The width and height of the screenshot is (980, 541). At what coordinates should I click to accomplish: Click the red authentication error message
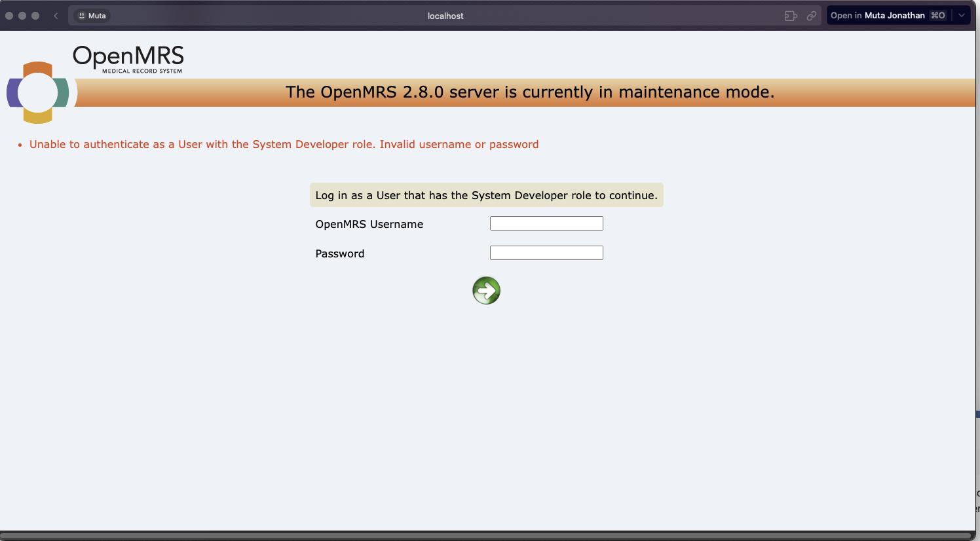pyautogui.click(x=284, y=144)
